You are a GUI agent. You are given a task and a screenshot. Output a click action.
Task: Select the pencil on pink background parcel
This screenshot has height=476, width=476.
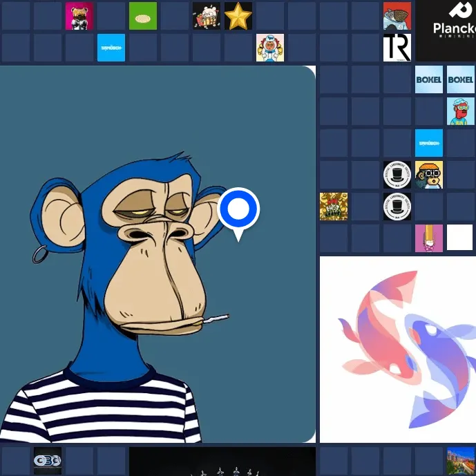point(429,238)
